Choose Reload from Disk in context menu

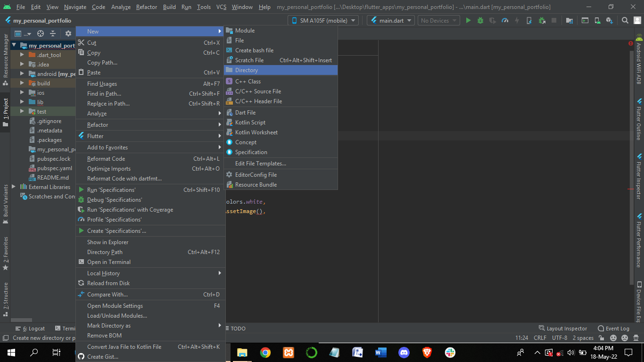(x=150, y=283)
